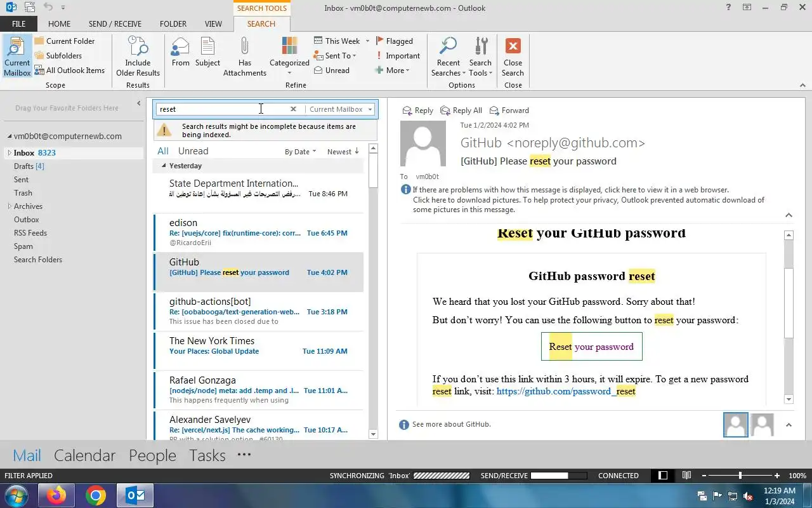Click first contact photo in people pane
Screen dimensions: 812x508
[x=736, y=425]
